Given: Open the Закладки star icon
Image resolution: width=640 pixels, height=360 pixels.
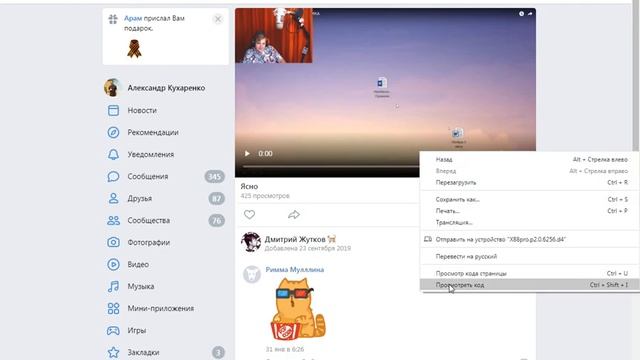Looking at the screenshot, I should tap(113, 352).
